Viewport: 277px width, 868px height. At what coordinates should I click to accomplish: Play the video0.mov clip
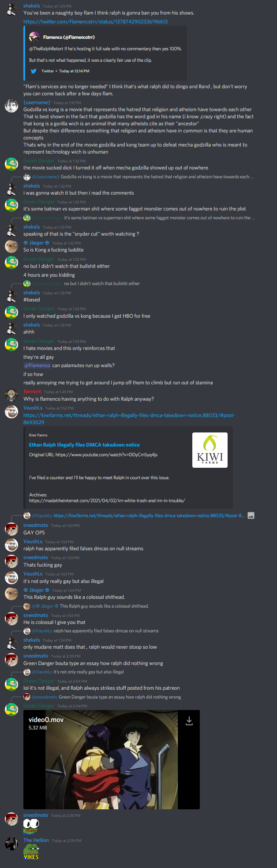coord(112,760)
